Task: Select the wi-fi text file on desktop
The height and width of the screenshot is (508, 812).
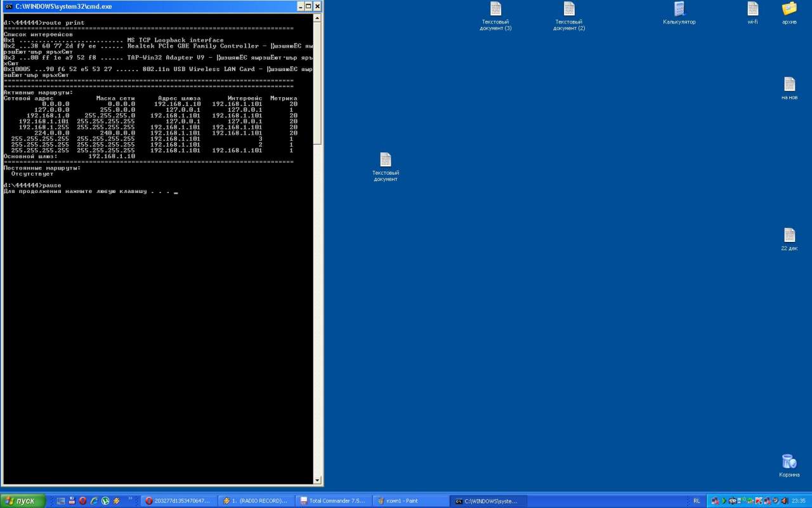Action: pos(753,13)
